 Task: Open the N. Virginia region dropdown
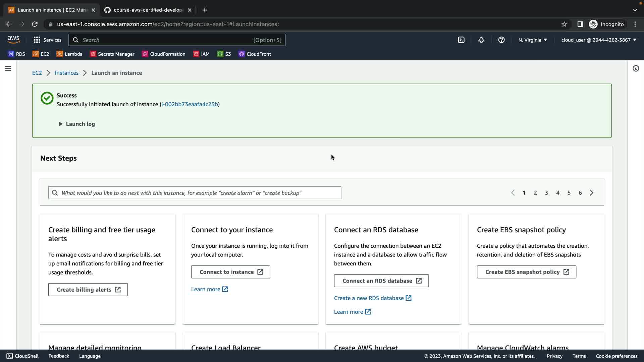click(x=532, y=40)
